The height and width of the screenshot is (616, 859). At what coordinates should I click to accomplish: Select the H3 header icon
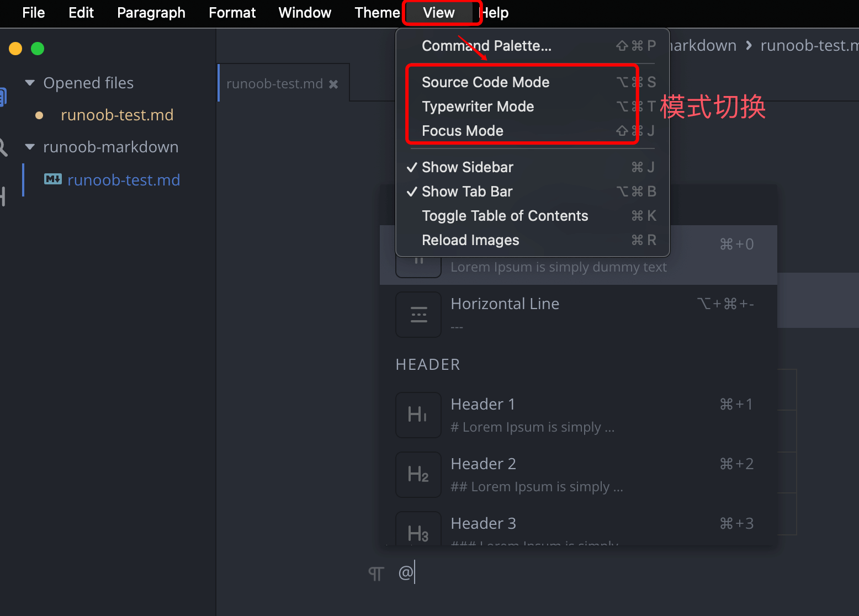[x=418, y=532]
